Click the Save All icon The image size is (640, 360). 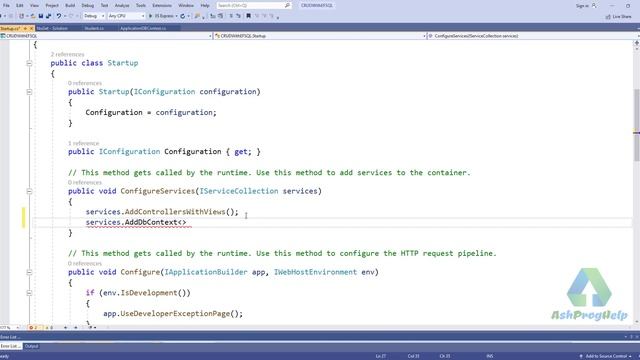(49, 16)
